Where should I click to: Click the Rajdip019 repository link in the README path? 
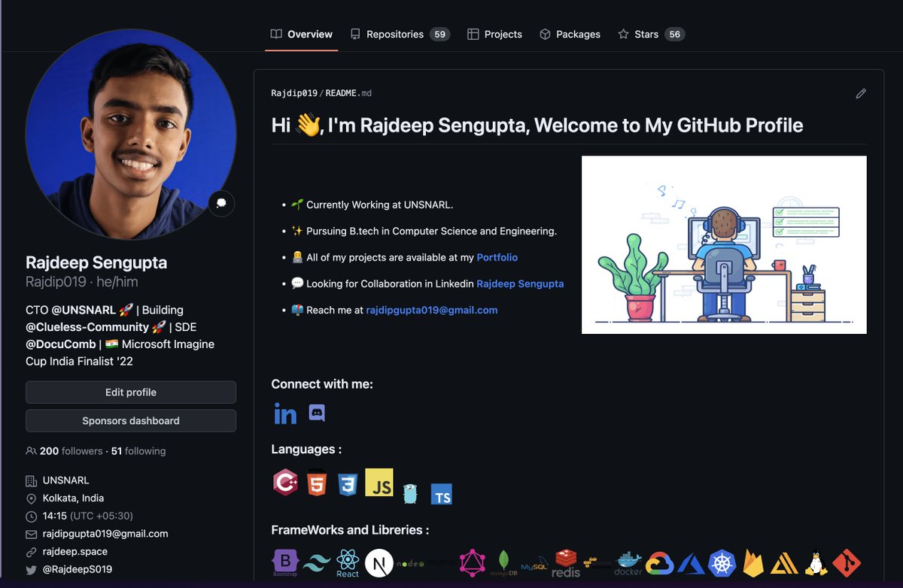coord(294,93)
